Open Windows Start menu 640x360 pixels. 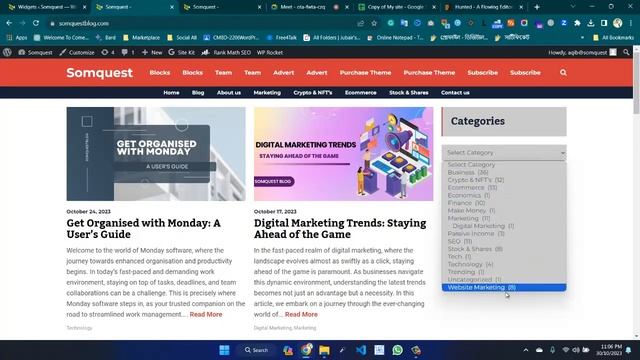(x=224, y=350)
